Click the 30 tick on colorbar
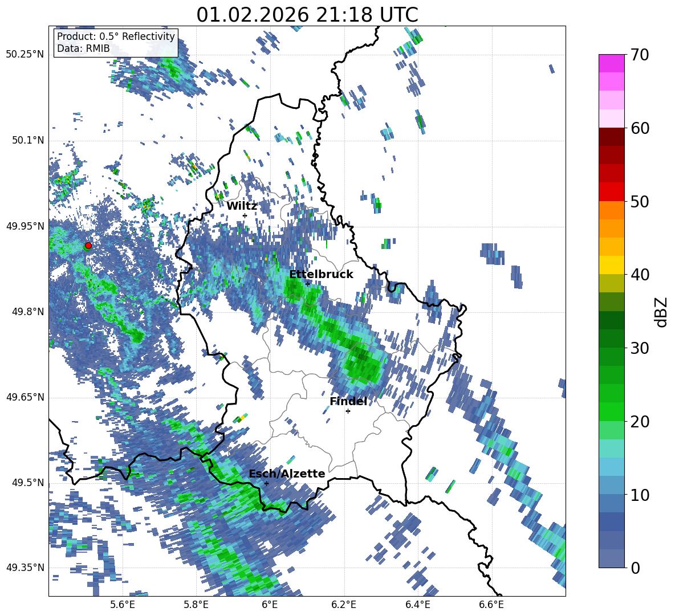 (640, 348)
